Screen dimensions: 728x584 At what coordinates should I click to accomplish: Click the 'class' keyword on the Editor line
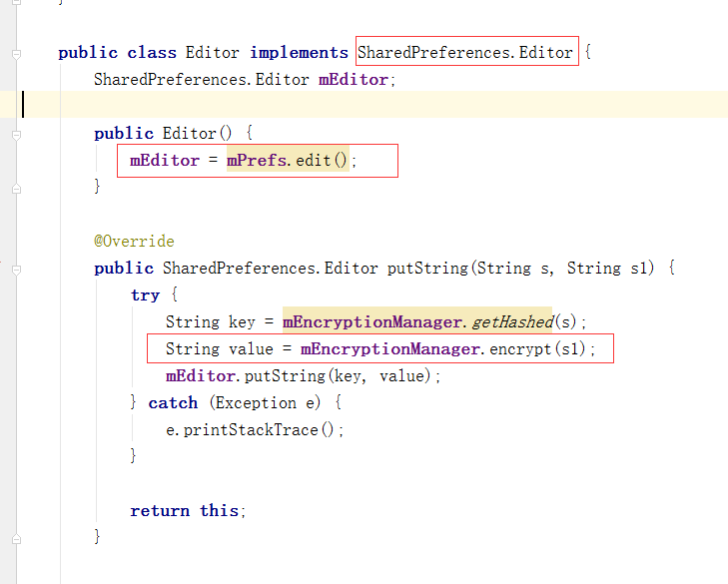(152, 53)
